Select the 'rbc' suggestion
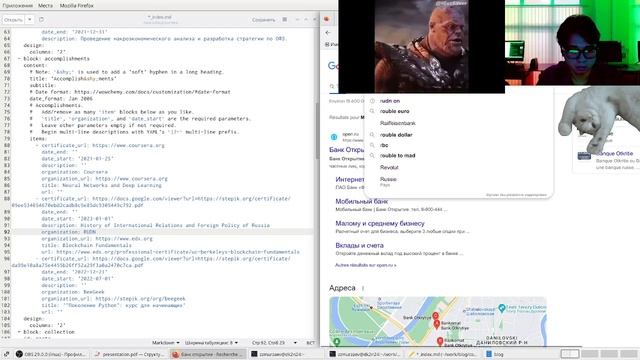 (x=384, y=145)
